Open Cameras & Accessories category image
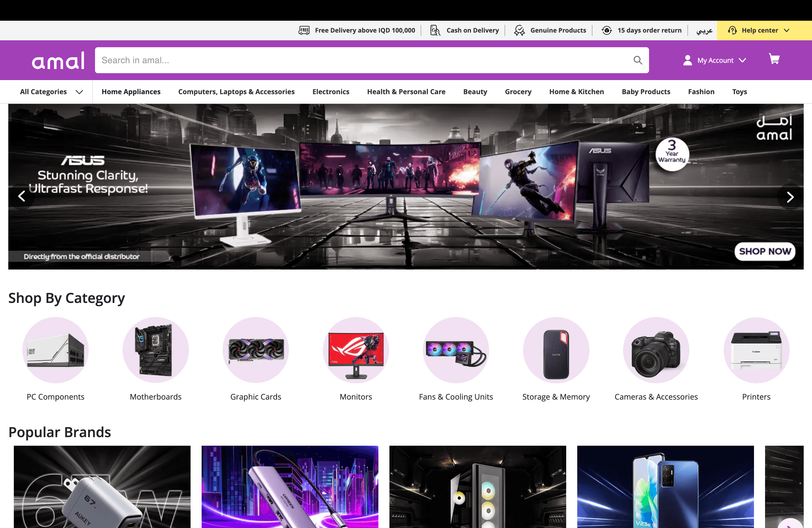 [656, 350]
